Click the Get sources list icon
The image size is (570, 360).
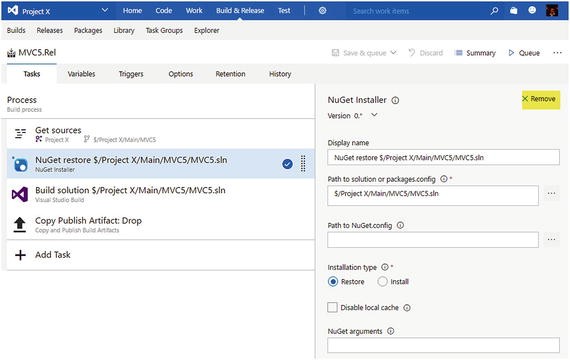point(20,133)
